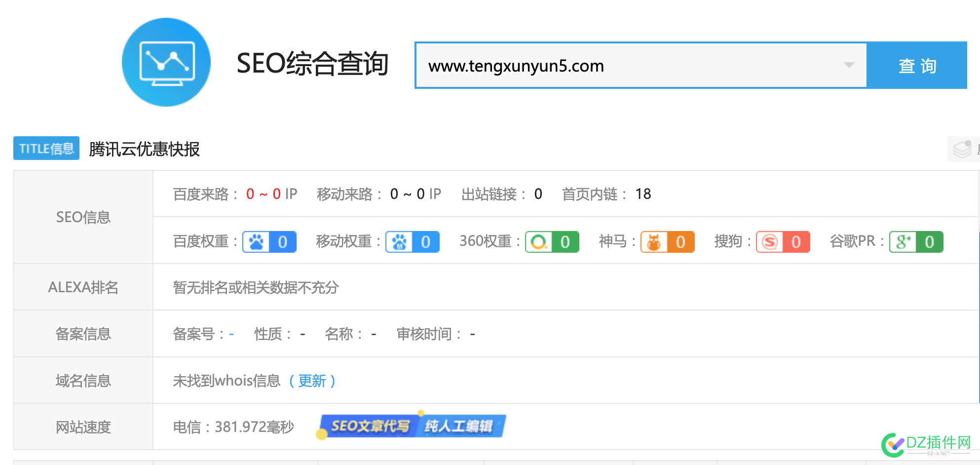The image size is (980, 465).
Task: Click the domain input field
Action: tap(641, 65)
